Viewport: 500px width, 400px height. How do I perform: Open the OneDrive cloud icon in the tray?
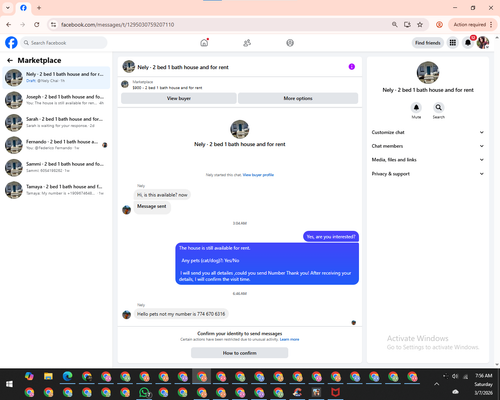[x=455, y=392]
